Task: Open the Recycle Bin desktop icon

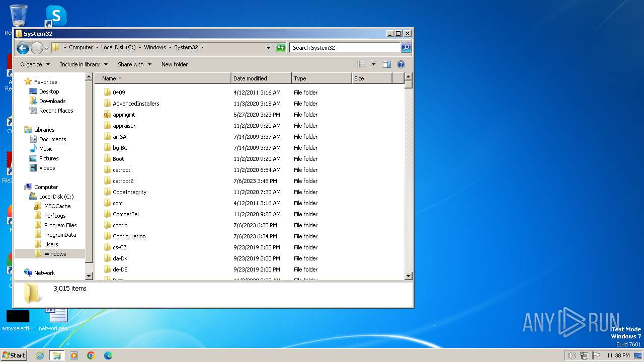Action: click(18, 16)
